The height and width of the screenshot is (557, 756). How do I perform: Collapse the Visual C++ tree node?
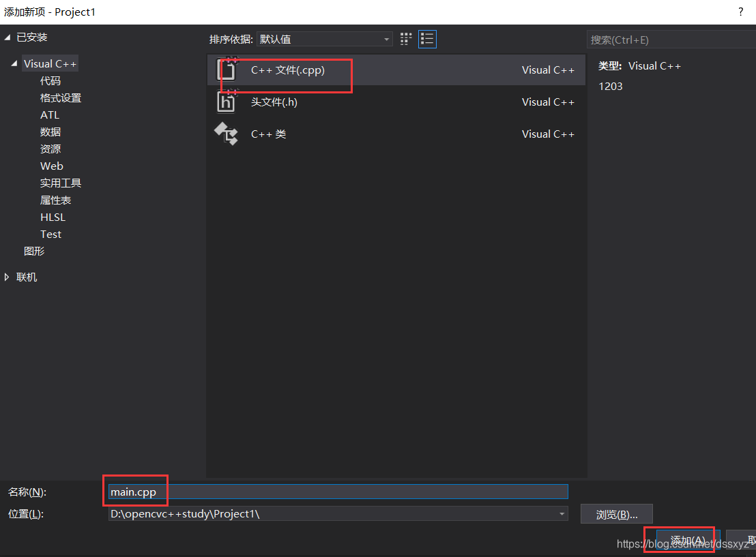14,63
